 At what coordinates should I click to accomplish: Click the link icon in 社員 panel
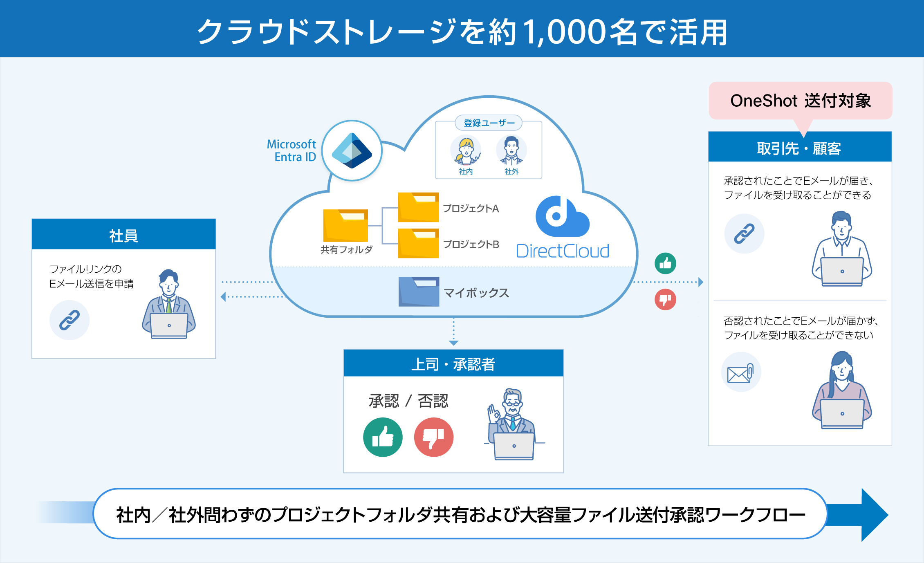[x=70, y=320]
